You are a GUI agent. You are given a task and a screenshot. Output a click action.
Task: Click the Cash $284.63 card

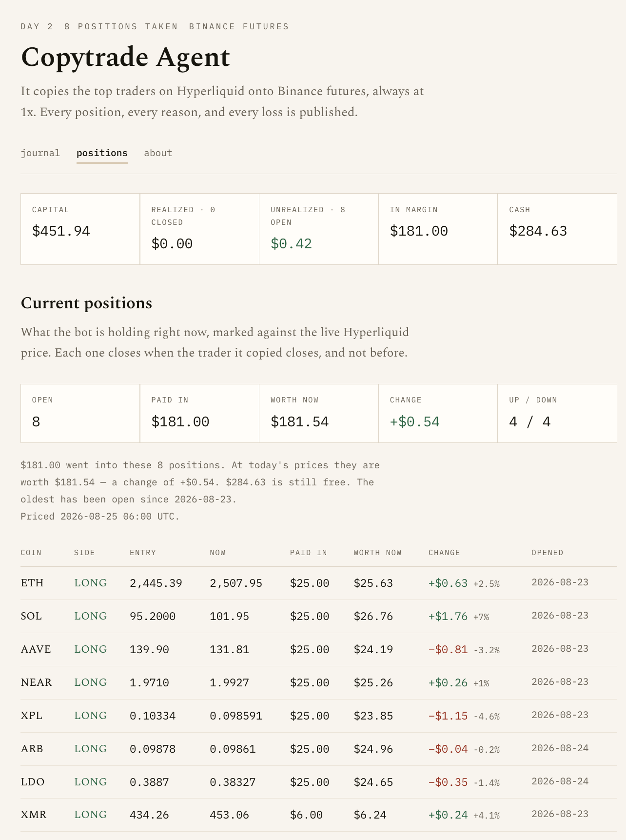point(558,229)
